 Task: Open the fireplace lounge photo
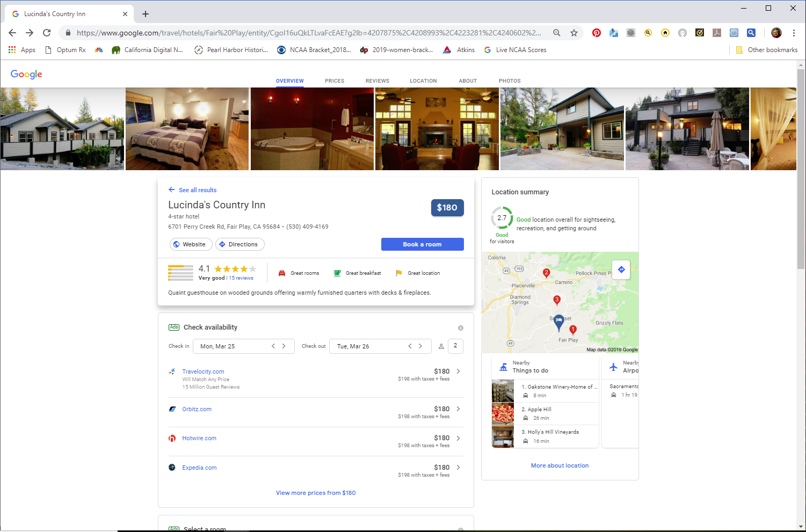coord(437,129)
